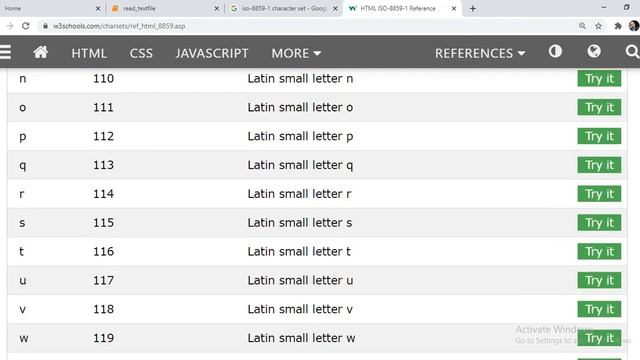Viewport: 640px width, 360px height.
Task: Close the read_textfile tab
Action: tap(216, 8)
